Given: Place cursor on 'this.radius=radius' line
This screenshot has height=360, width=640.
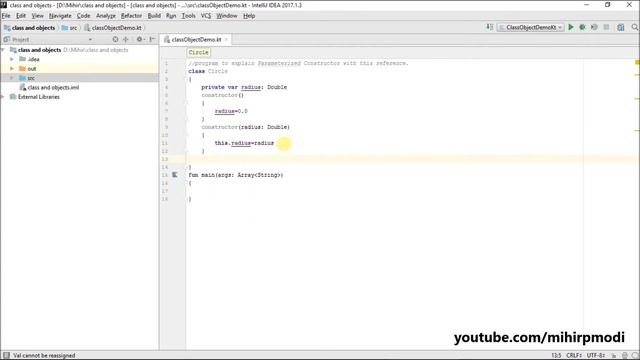Looking at the screenshot, I should point(244,143).
